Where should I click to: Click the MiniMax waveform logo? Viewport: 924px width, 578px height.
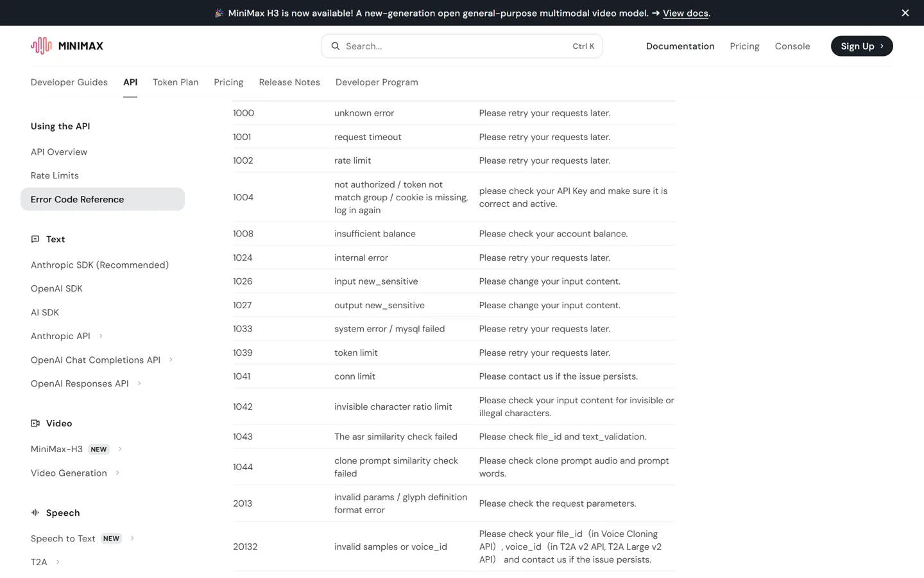41,46
